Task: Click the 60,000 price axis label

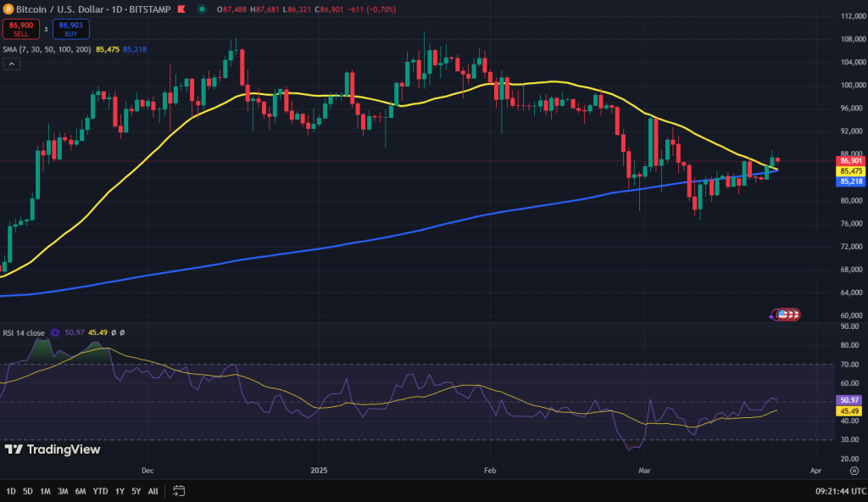Action: coord(853,315)
